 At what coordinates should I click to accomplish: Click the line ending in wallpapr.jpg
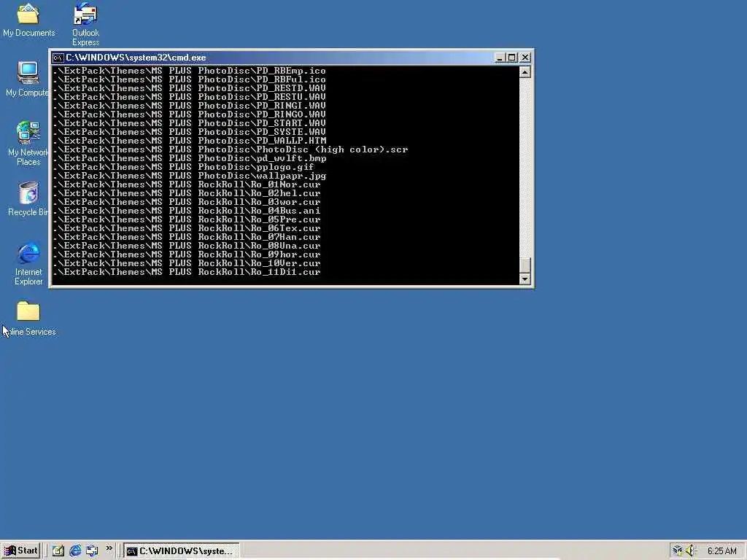190,176
